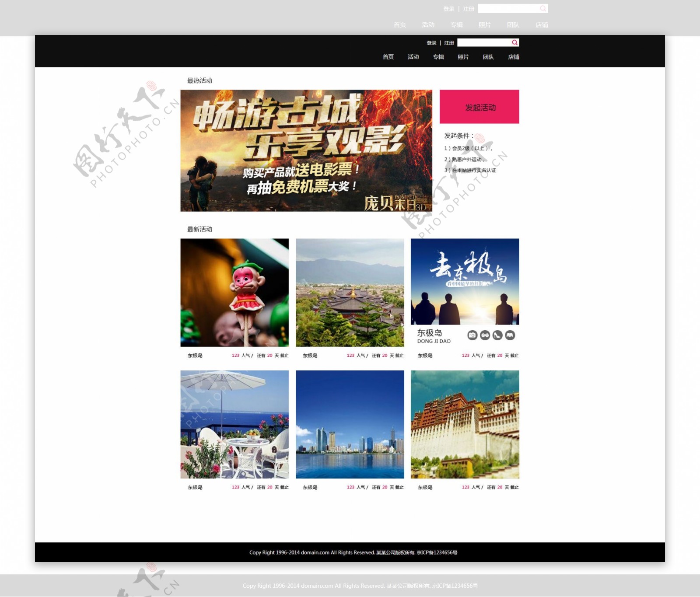Open the pink monkey figurine activity image
Viewport: 700px width, 597px height.
click(x=234, y=293)
